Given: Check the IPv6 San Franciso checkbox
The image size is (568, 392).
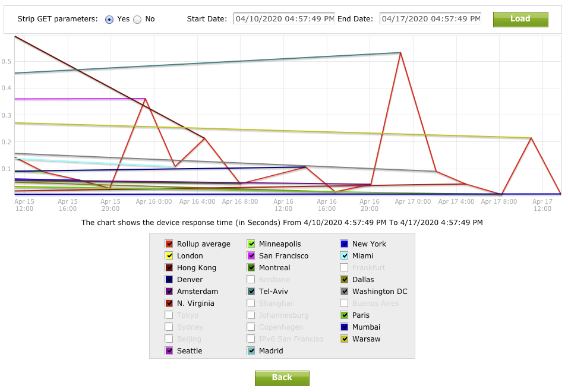Looking at the screenshot, I should 251,339.
